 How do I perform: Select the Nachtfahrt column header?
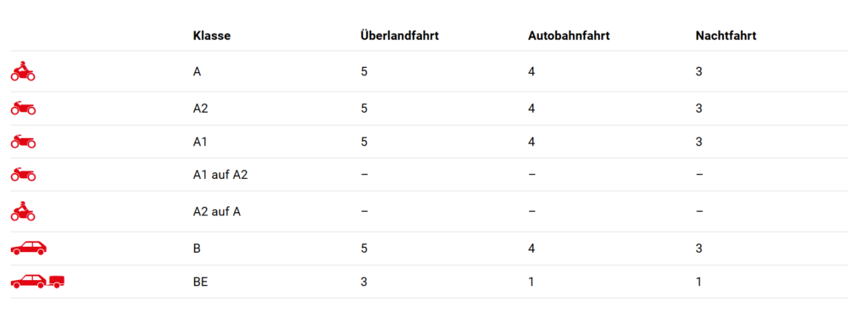[x=726, y=36]
